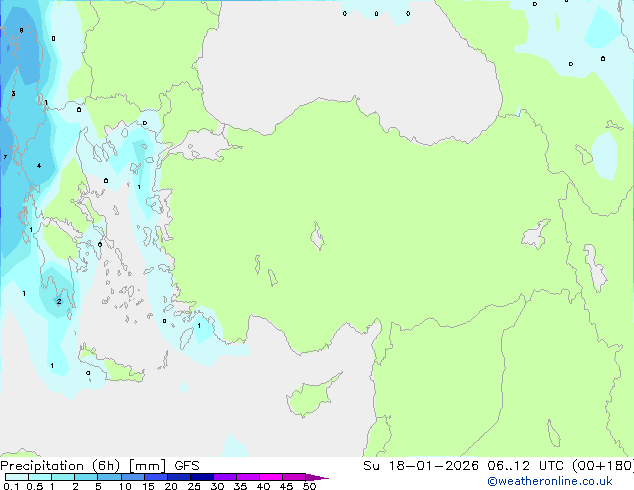
Task: Click the '0.5' legend label
Action: 35,486
